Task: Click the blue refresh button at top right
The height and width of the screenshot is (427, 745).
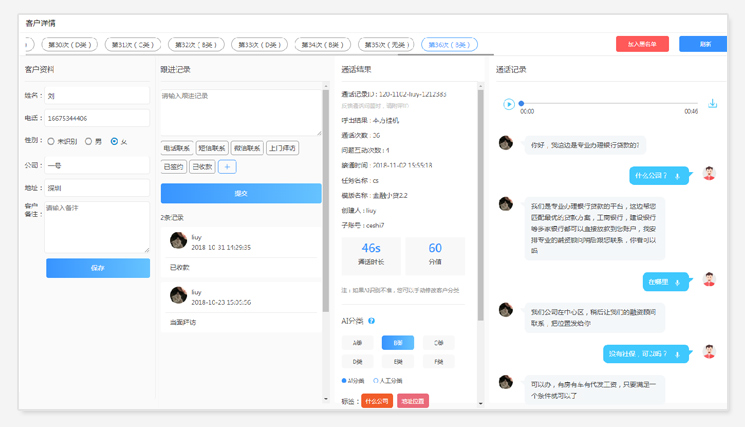Action: coord(703,44)
